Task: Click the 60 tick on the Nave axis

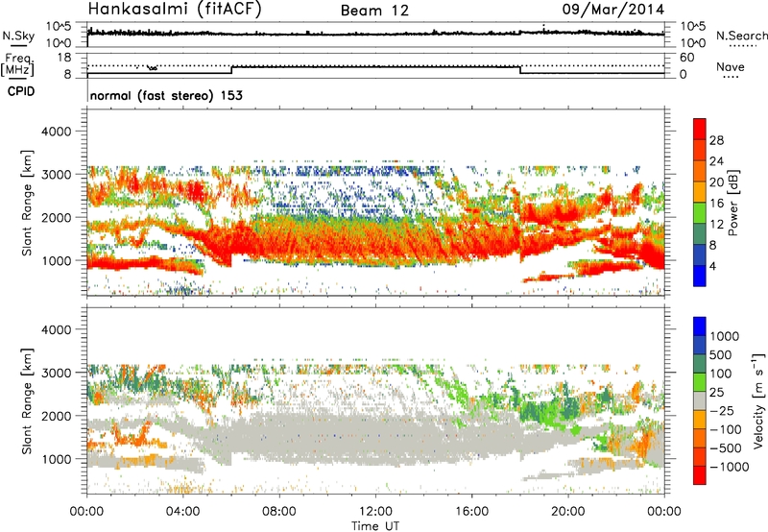Action: (686, 58)
